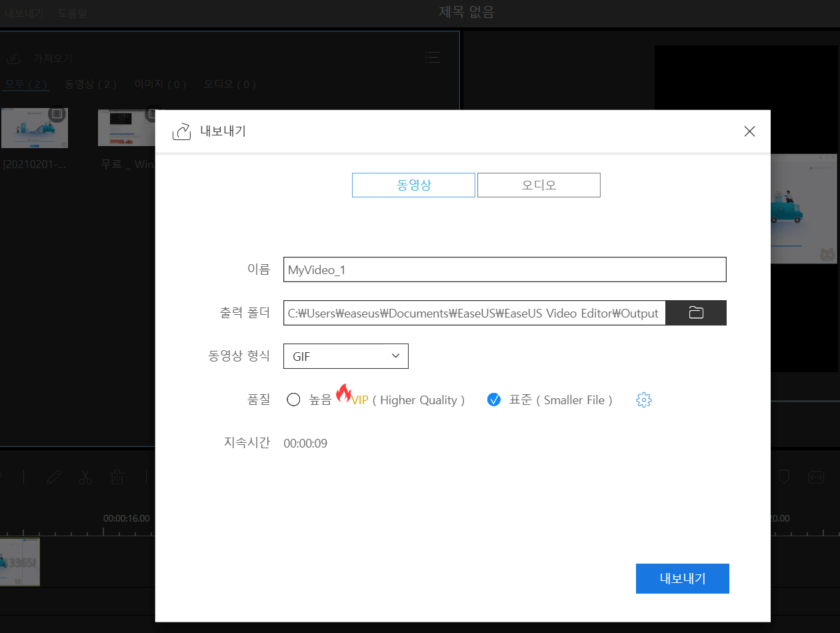Screen dimensions: 840x633
Task: Browse output folder with the folder button
Action: pos(696,312)
